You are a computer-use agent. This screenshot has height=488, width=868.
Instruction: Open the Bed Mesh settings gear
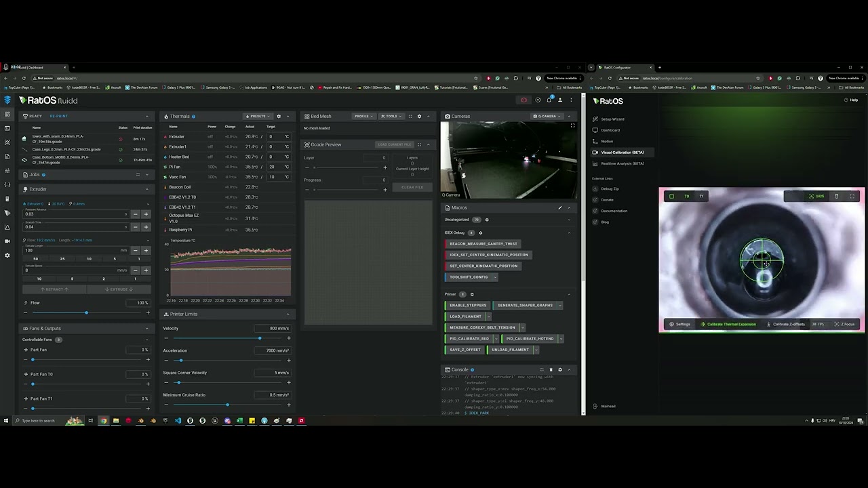[419, 117]
